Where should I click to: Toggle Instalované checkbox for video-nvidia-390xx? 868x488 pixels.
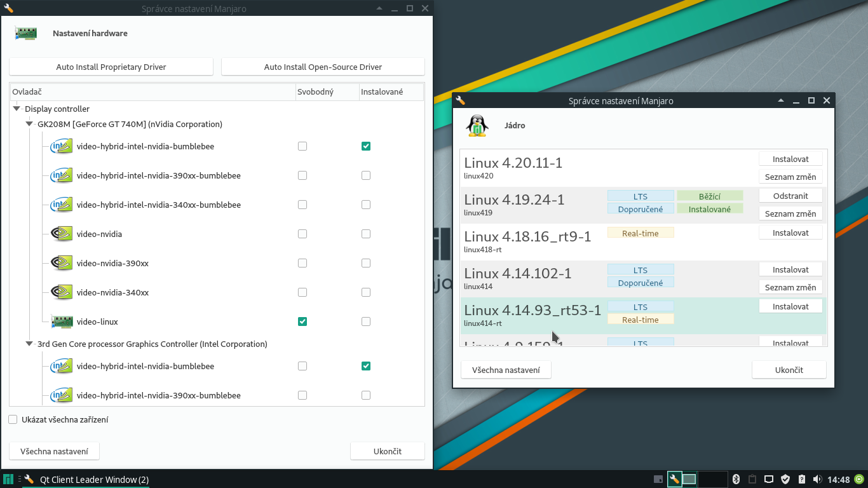click(366, 263)
